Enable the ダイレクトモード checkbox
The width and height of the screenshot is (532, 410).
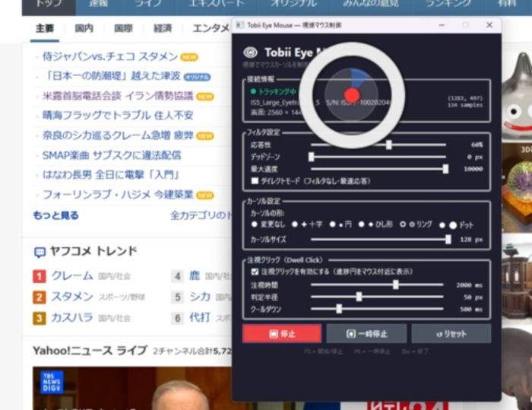pyautogui.click(x=255, y=181)
